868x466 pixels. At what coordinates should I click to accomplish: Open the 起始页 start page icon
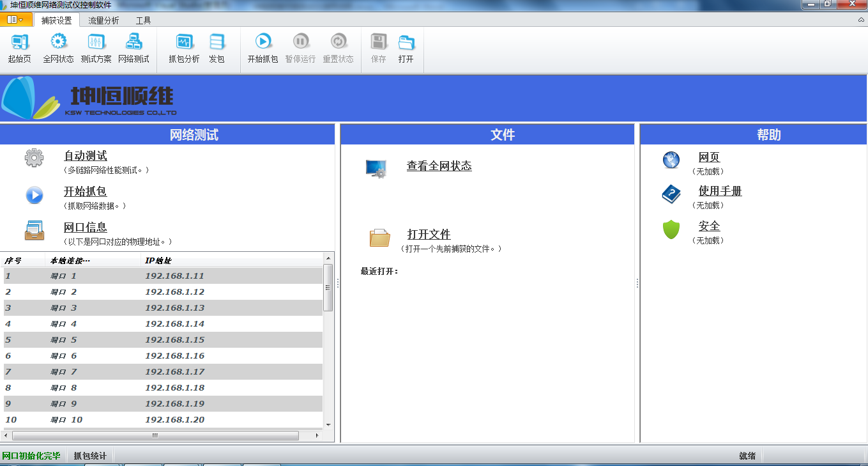pyautogui.click(x=20, y=49)
